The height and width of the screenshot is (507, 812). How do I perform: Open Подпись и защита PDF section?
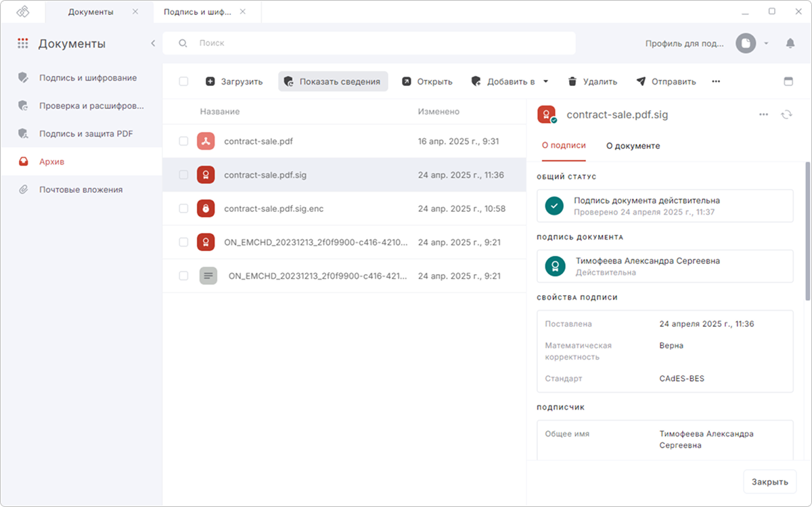(x=81, y=133)
